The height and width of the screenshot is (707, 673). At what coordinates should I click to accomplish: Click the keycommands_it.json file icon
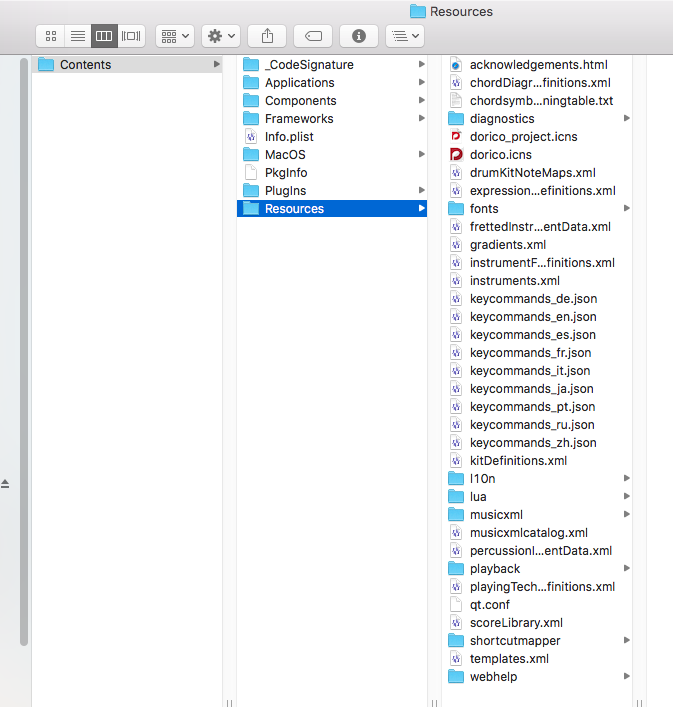click(x=456, y=371)
